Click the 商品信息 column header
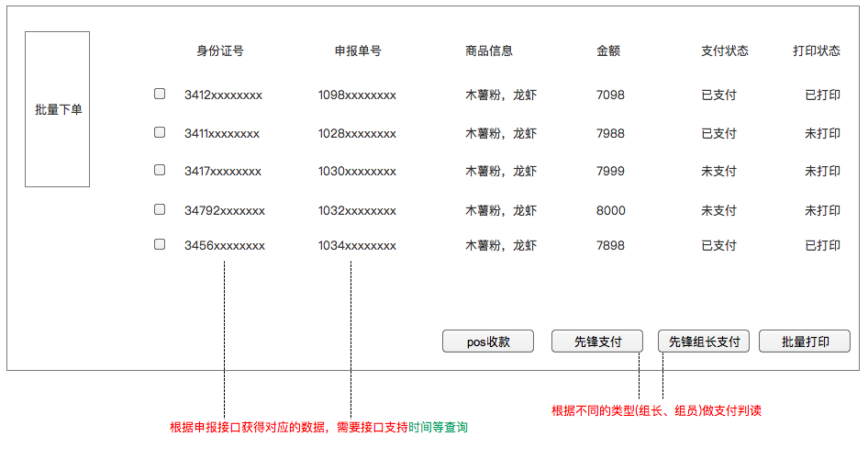The height and width of the screenshot is (459, 868). [x=489, y=50]
